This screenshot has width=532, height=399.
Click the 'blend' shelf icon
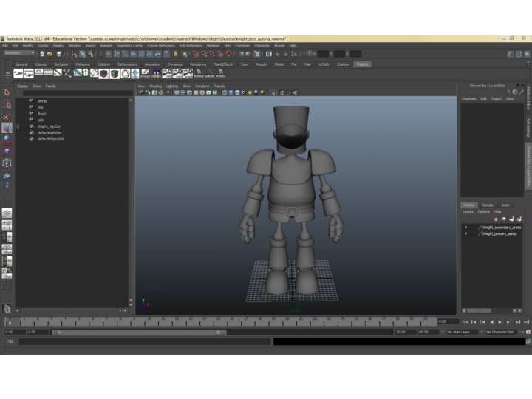tap(199, 74)
